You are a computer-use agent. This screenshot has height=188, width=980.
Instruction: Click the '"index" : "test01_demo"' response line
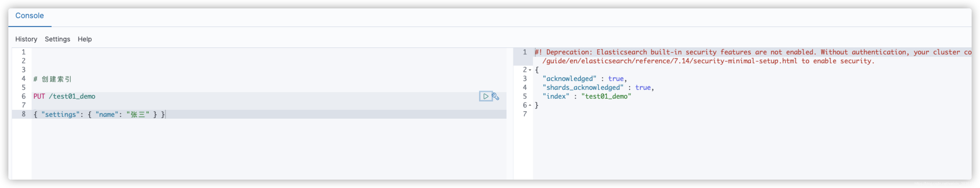pyautogui.click(x=587, y=97)
